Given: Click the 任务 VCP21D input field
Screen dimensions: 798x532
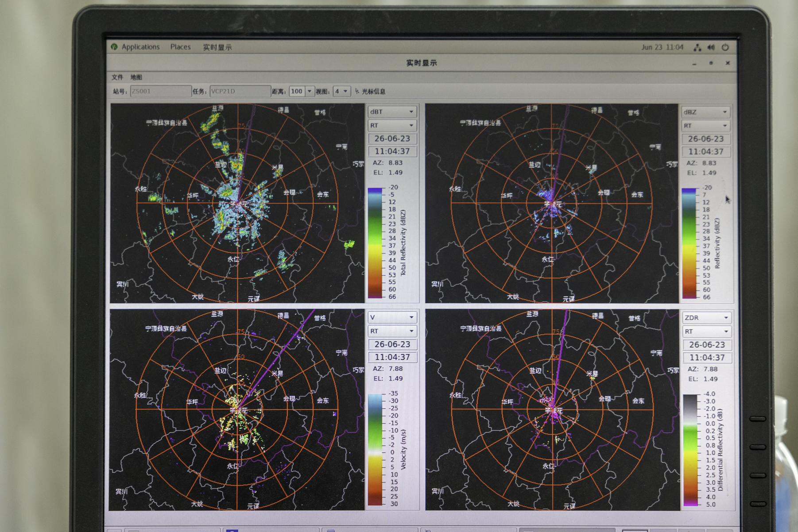Looking at the screenshot, I should (x=240, y=92).
